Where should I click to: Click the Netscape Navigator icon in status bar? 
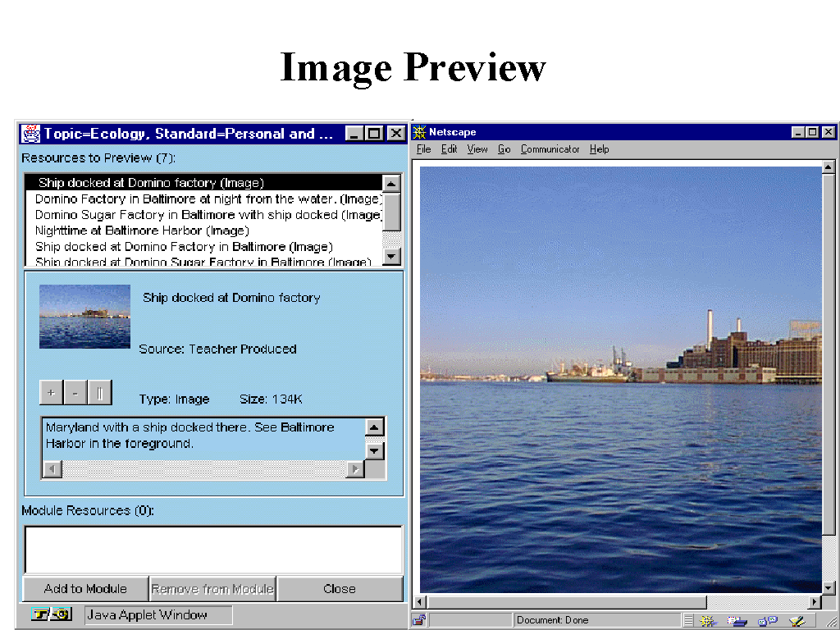point(709,621)
